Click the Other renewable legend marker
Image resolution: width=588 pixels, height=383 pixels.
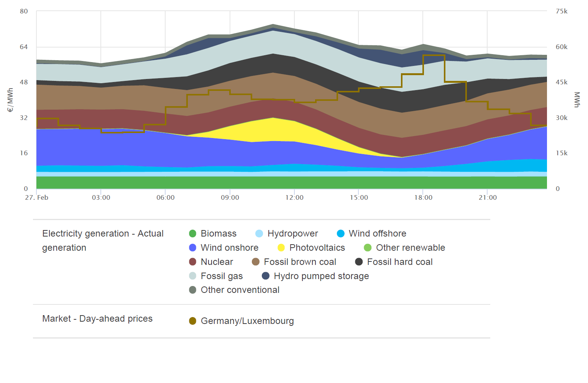coord(368,248)
